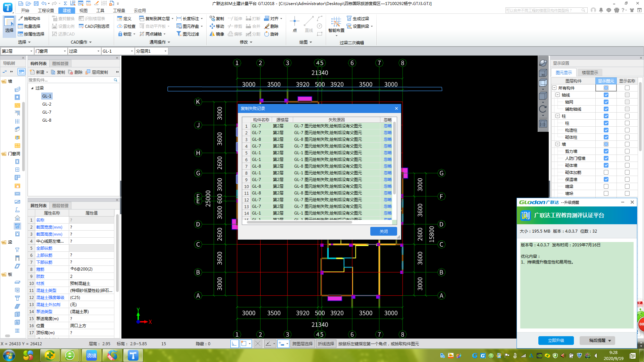Open the 工程量 ribbon tab
The image size is (644, 362).
tap(119, 10)
